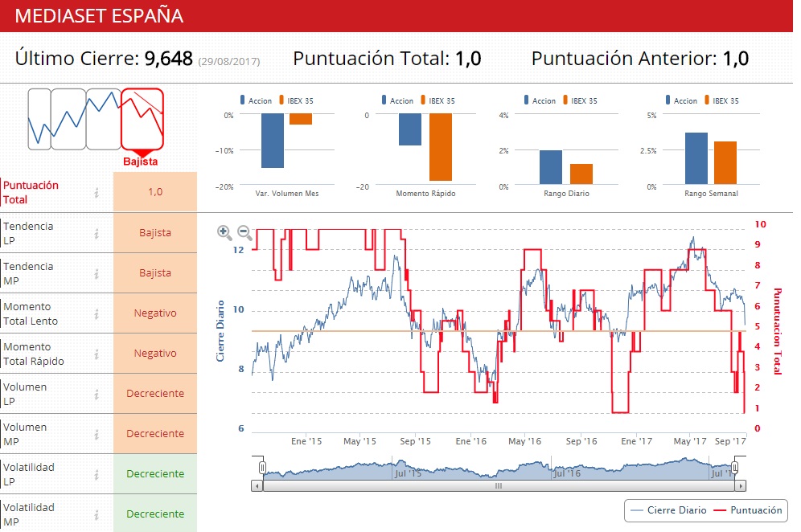Click the navigator scrollbar right arrow

click(741, 486)
